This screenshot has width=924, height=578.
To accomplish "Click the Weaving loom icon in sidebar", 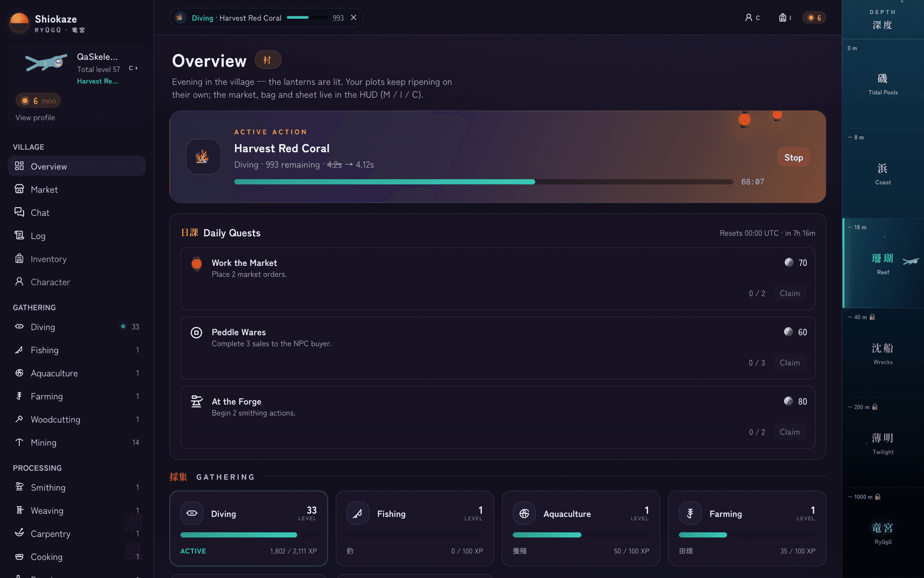I will 19,510.
